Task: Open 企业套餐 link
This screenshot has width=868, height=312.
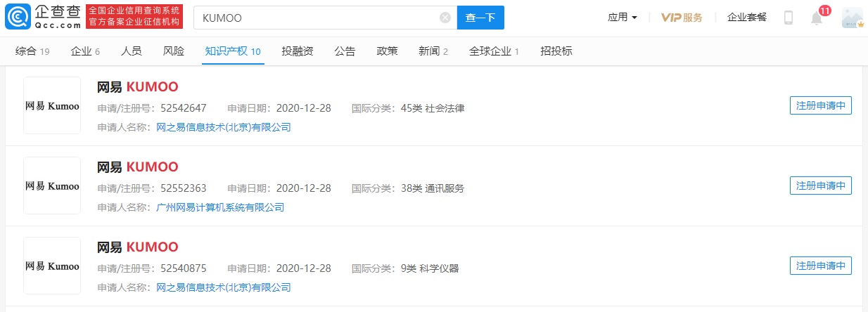Action: click(x=747, y=18)
